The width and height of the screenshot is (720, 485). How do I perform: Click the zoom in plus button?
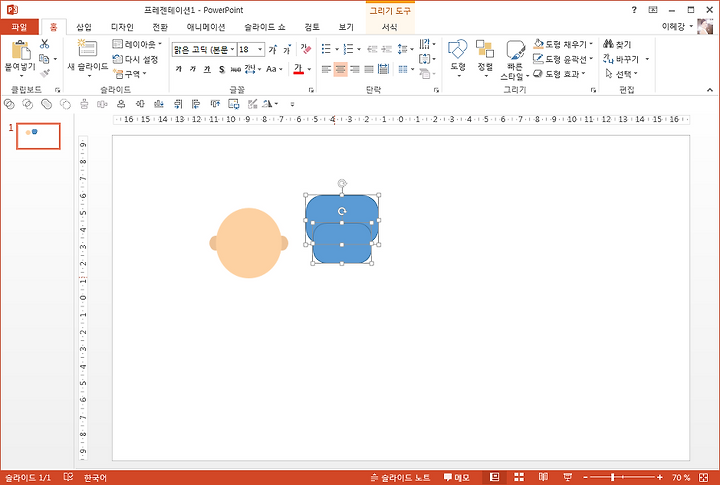660,478
